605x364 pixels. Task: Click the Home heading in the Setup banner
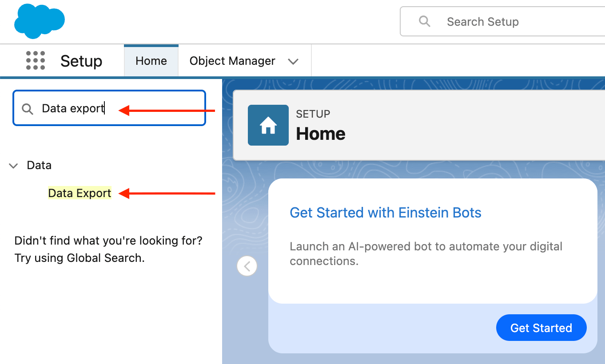tap(320, 134)
